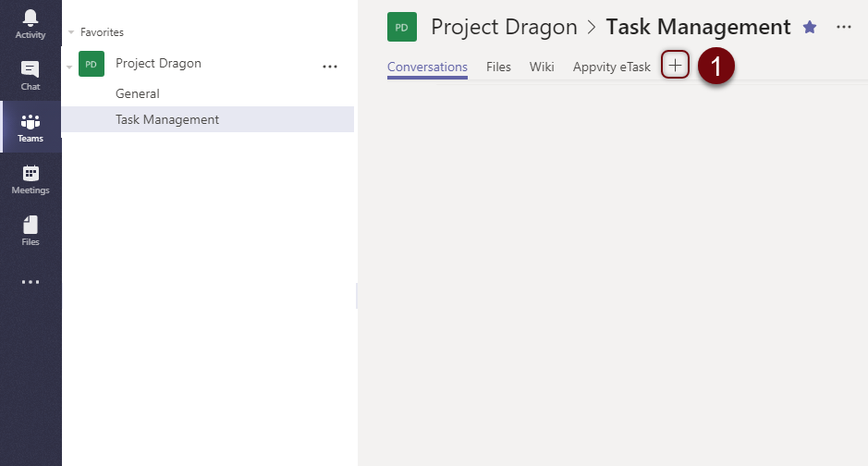Click the green PD team avatar in header
868x466 pixels.
click(402, 28)
